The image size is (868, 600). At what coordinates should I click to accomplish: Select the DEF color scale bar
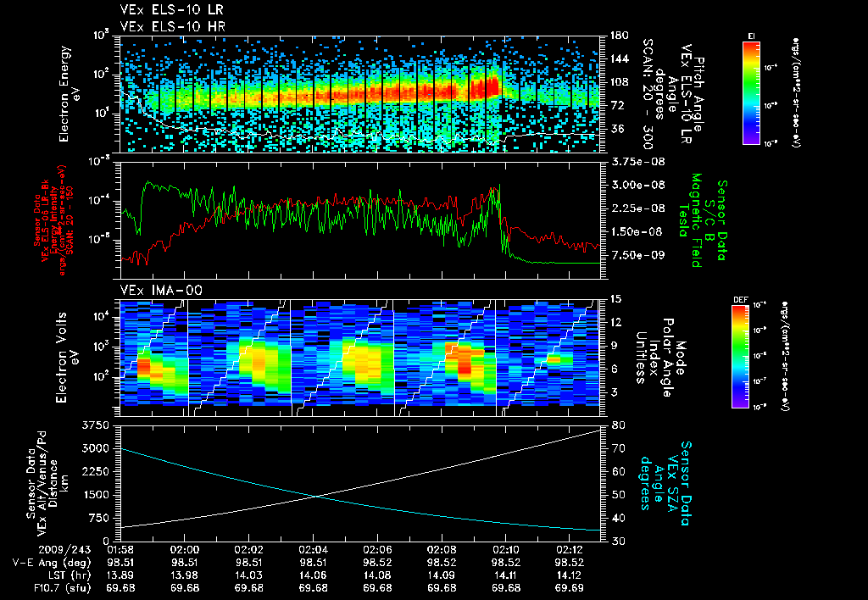(x=740, y=357)
